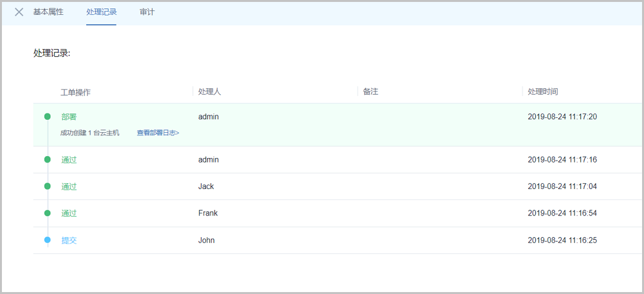Click the blue dot beside 提交
Viewport: 644px width, 294px height.
(x=47, y=240)
